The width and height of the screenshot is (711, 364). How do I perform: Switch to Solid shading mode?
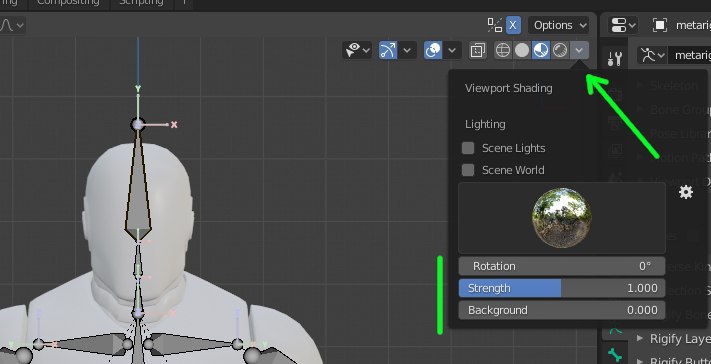click(522, 50)
